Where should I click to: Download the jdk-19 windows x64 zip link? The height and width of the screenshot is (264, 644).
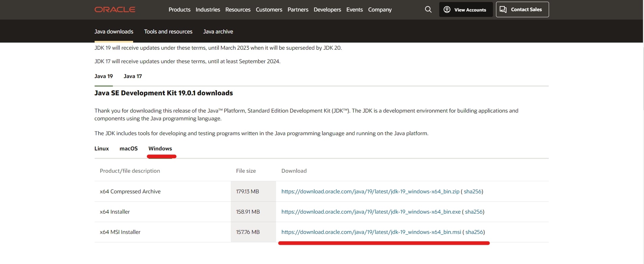pos(370,191)
